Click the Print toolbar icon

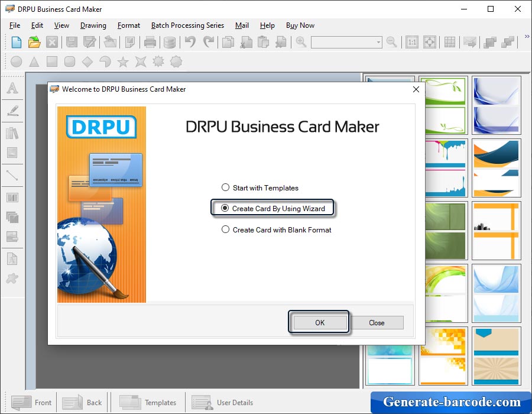pyautogui.click(x=150, y=43)
